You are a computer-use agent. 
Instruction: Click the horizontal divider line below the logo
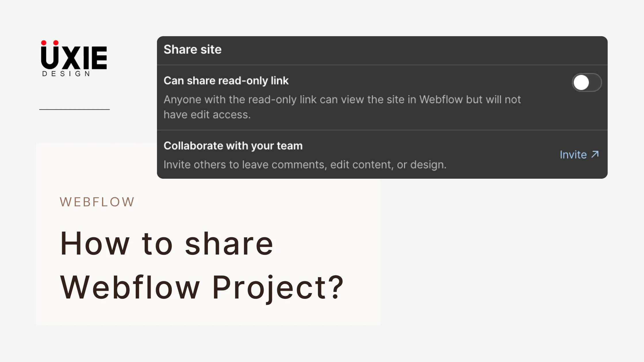[74, 109]
